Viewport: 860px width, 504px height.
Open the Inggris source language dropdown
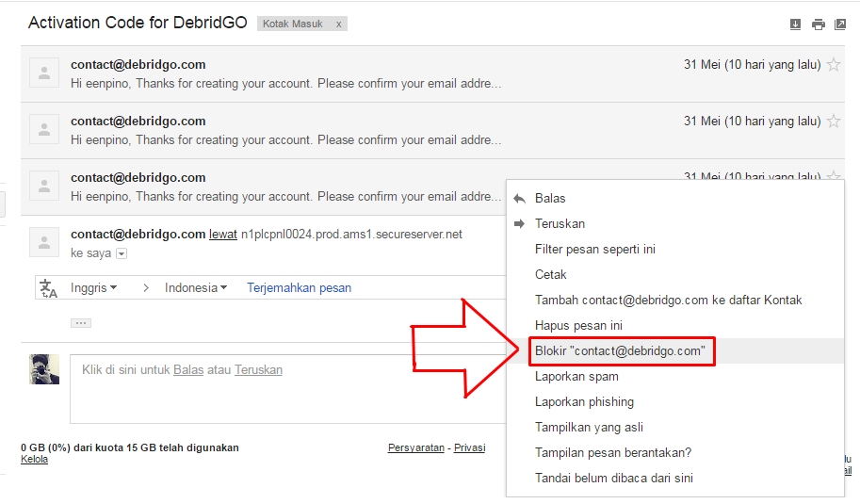(x=93, y=288)
